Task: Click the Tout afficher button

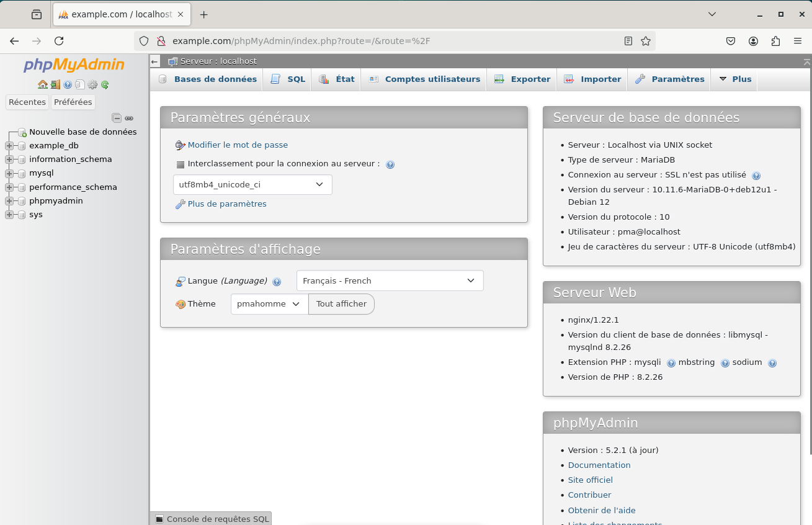Action: tap(341, 304)
